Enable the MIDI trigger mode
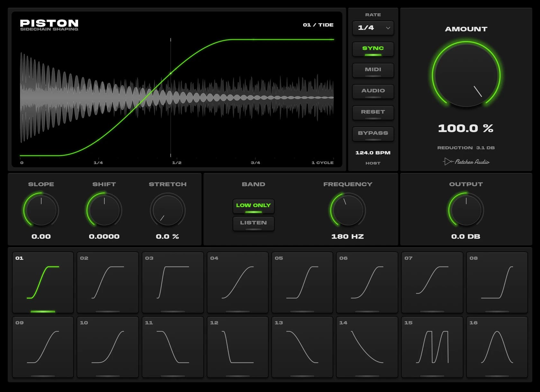 (373, 70)
